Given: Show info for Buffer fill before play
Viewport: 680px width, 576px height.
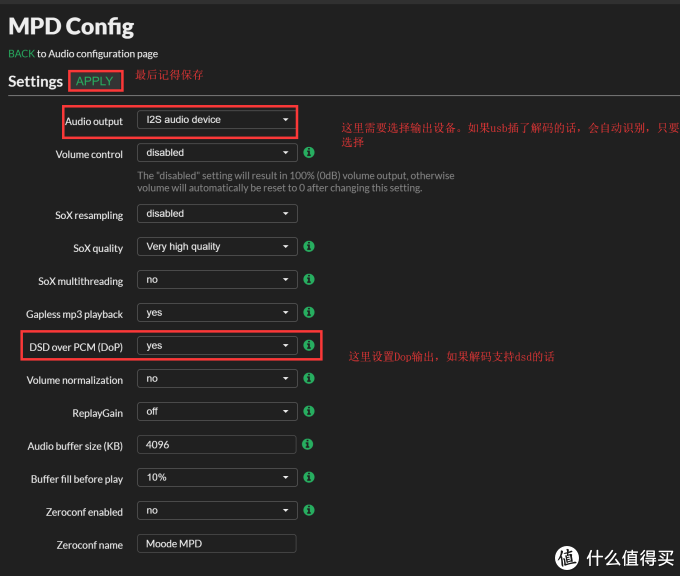Looking at the screenshot, I should coord(309,478).
